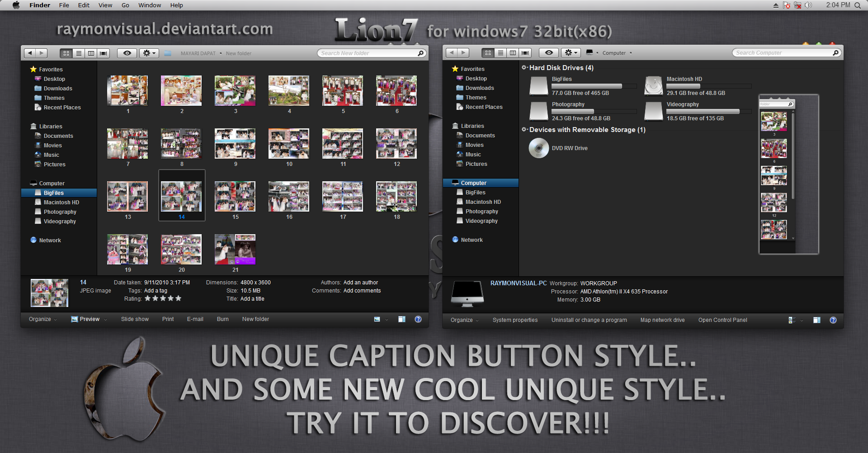Open the Videography drive icon in Computer window
The height and width of the screenshot is (453, 868).
pyautogui.click(x=653, y=111)
